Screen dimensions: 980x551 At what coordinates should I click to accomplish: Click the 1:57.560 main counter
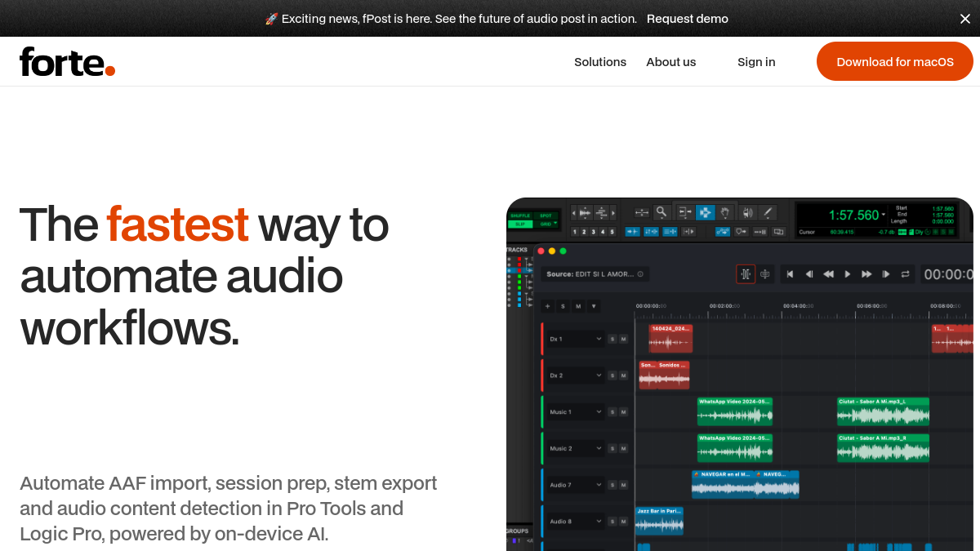854,216
